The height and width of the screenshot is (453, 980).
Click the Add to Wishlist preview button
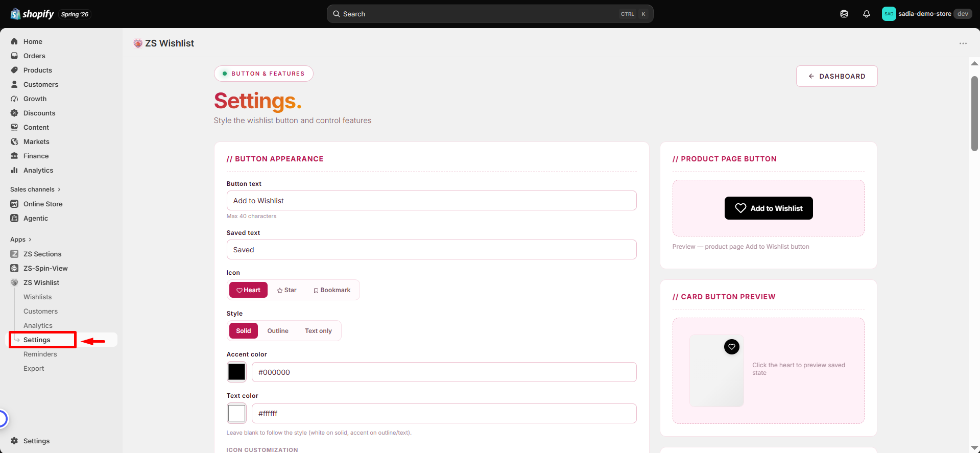coord(769,208)
